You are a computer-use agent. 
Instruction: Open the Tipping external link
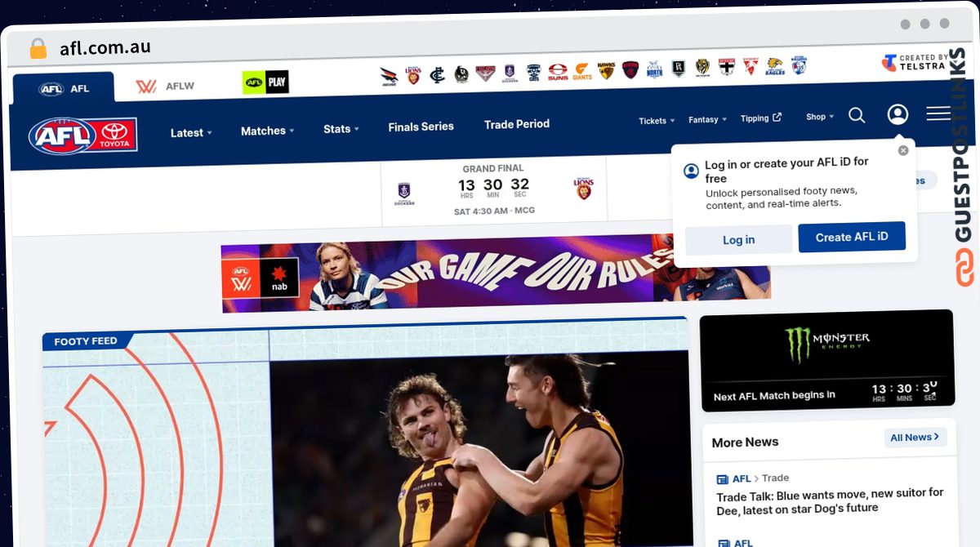(x=761, y=118)
